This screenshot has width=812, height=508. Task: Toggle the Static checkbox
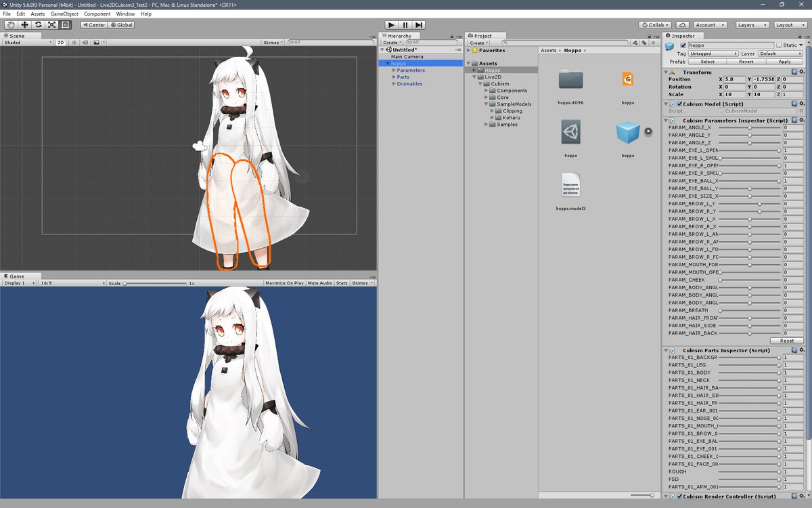click(779, 45)
